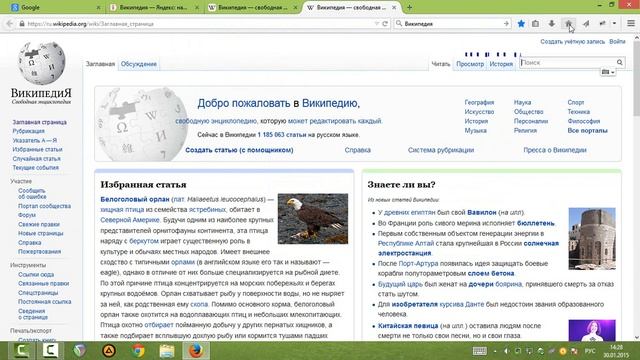Close the active Wikipedia tab
Viewport: 640px width, 360px height.
pos(394,7)
